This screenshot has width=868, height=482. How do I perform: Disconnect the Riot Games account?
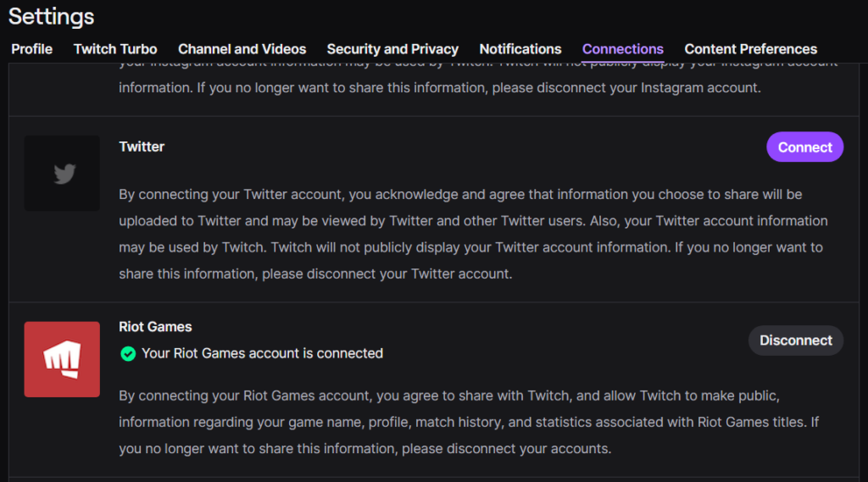(x=795, y=341)
